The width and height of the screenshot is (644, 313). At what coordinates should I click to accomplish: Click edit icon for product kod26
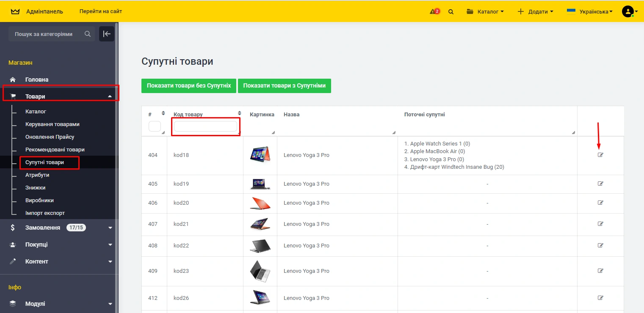(600, 298)
